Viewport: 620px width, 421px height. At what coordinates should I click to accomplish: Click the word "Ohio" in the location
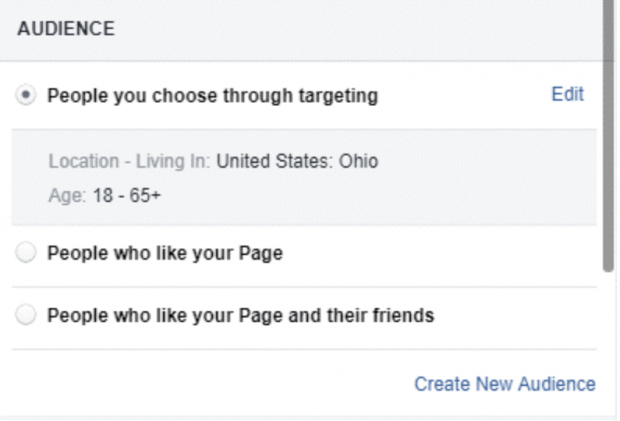pyautogui.click(x=359, y=161)
